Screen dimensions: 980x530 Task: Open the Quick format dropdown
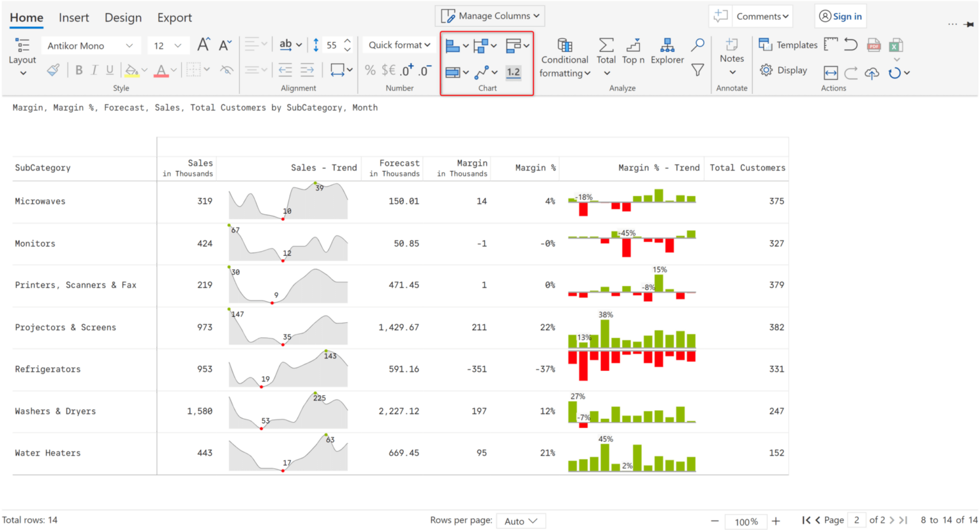[399, 45]
